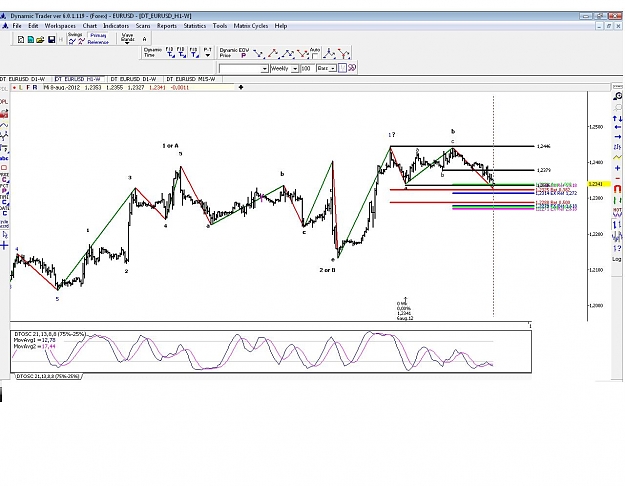Click the first blue Swings icon
This screenshot has width=625, height=486.
pyautogui.click(x=71, y=41)
